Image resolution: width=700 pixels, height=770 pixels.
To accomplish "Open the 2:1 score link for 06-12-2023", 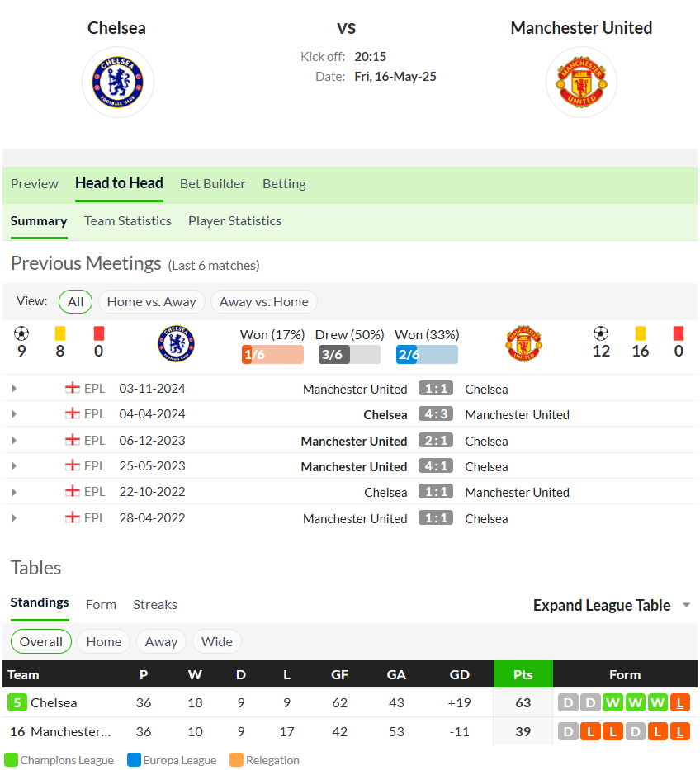I will coord(436,441).
